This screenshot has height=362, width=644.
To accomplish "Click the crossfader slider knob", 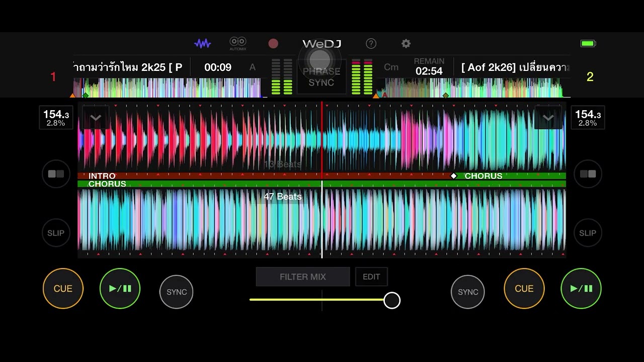I will click(x=392, y=300).
